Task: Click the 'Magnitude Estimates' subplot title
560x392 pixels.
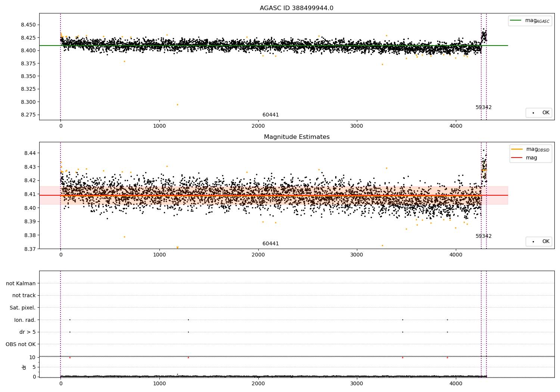Action: click(x=296, y=137)
